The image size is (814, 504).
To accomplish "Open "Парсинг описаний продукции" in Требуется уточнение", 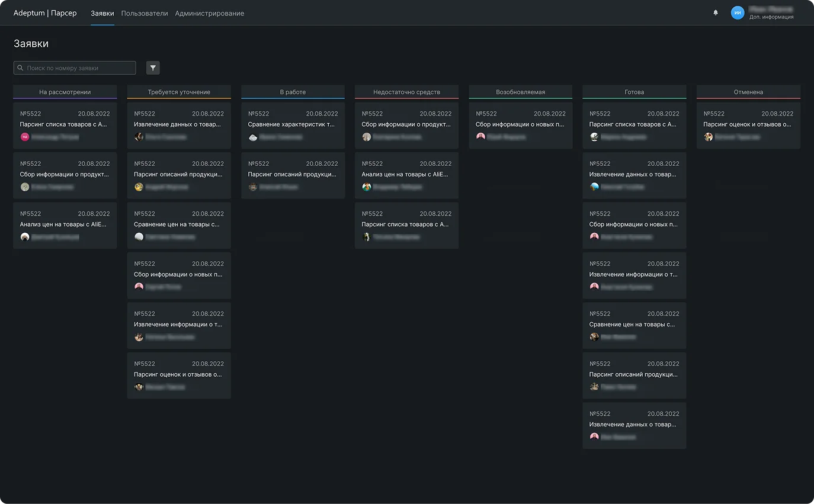I will click(179, 175).
